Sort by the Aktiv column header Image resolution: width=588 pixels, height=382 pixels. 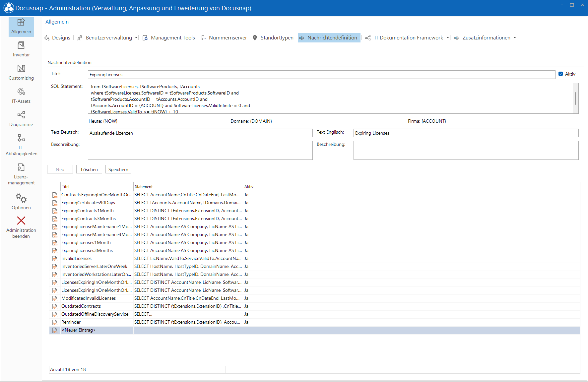tap(411, 187)
